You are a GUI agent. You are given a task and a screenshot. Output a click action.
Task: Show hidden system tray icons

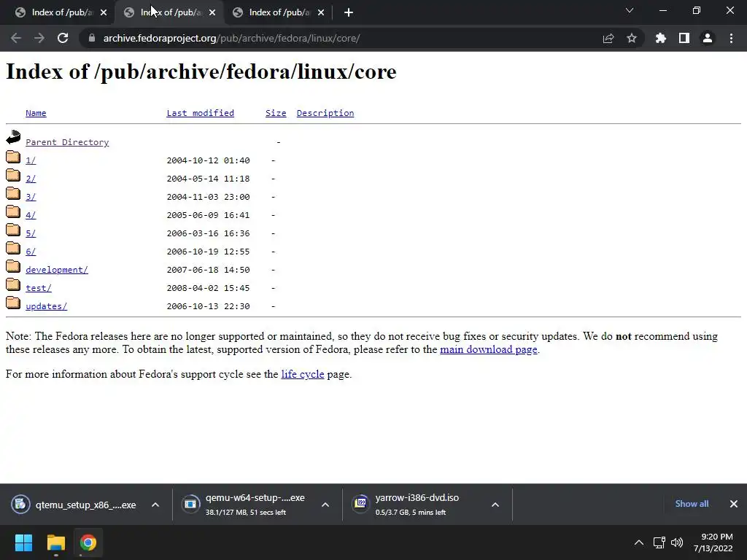click(639, 542)
